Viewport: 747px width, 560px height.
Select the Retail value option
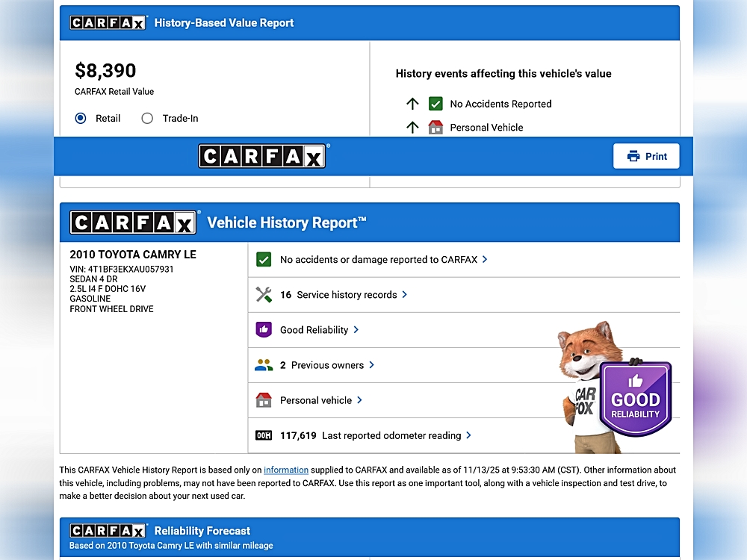pyautogui.click(x=81, y=118)
